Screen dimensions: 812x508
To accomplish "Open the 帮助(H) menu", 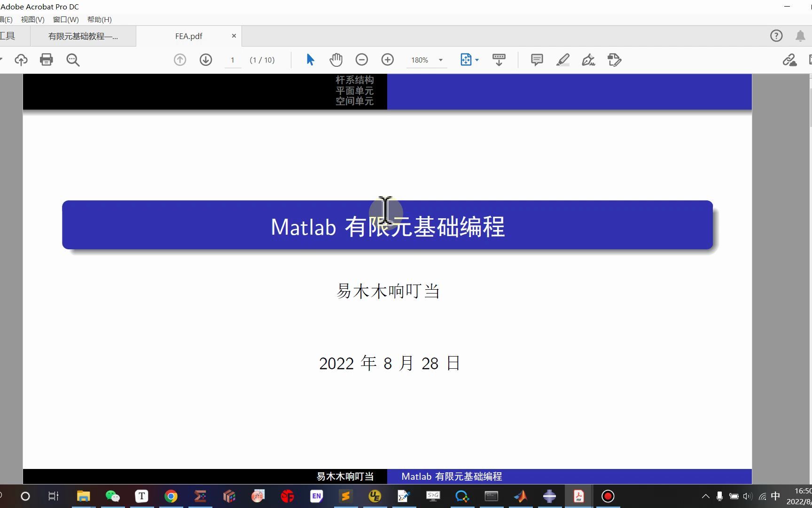I will [x=100, y=19].
